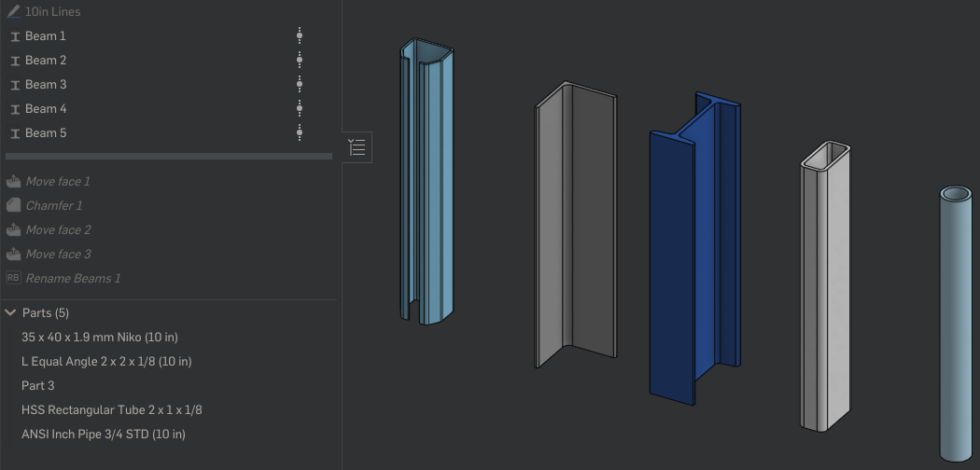The width and height of the screenshot is (980, 470).
Task: Collapse the Parts (5) list chevron
Action: pos(10,312)
